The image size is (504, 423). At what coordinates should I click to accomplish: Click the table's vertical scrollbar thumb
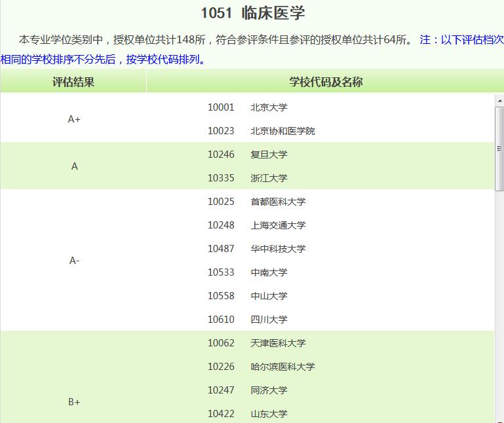tap(499, 147)
